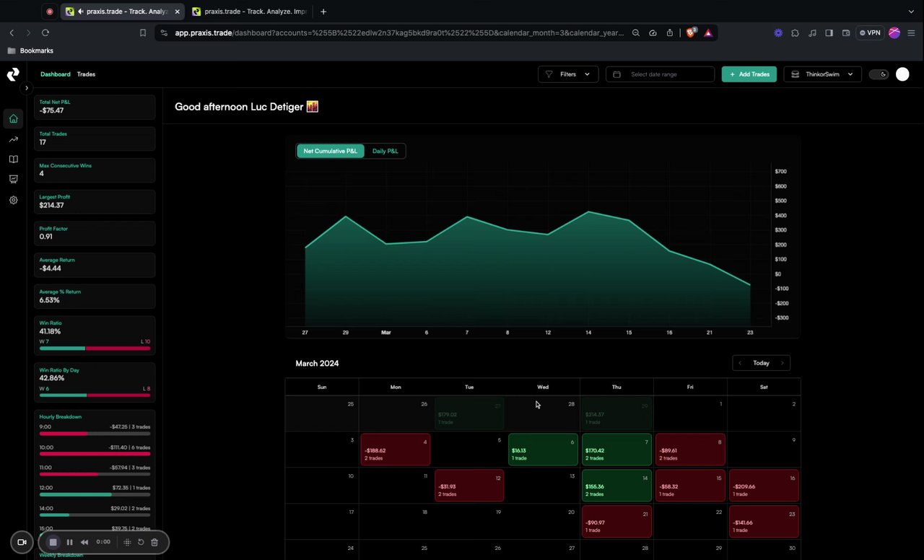Open the presentation chart sidebar icon
924x560 pixels.
tap(13, 179)
